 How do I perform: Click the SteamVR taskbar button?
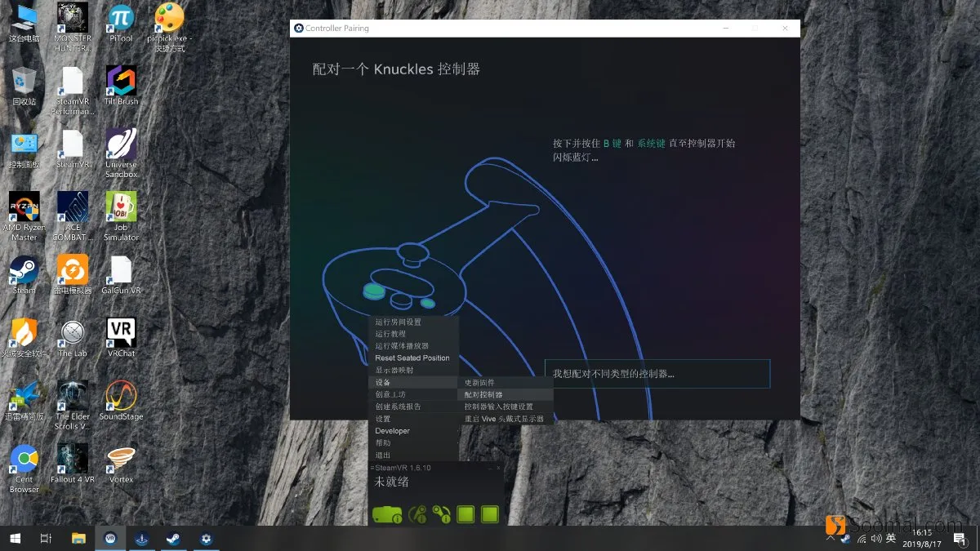[110, 538]
